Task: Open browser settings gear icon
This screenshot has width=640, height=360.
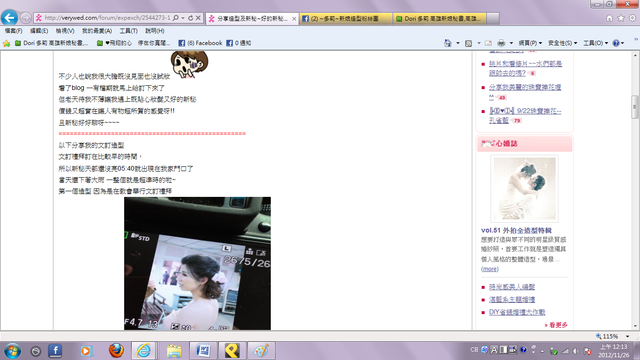Action: 632,18
